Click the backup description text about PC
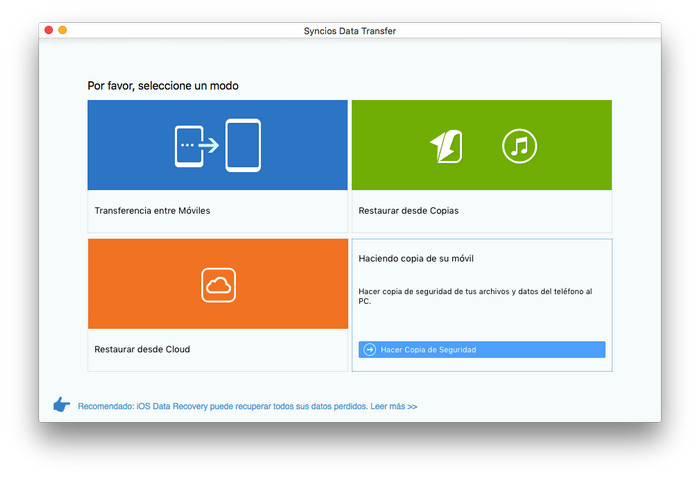The width and height of the screenshot is (700, 478). 475,296
